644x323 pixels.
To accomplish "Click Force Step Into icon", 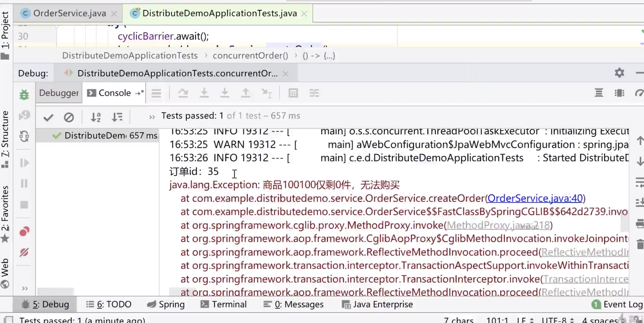I will tap(225, 93).
